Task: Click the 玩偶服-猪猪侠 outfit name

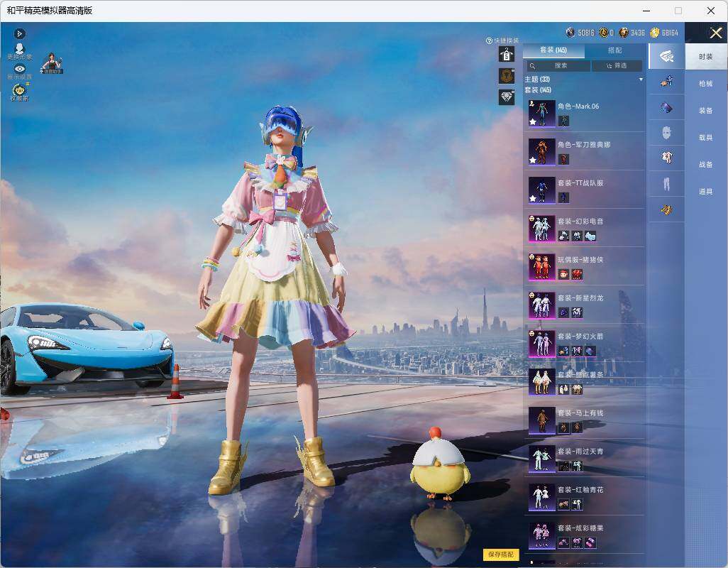Action: [580, 260]
